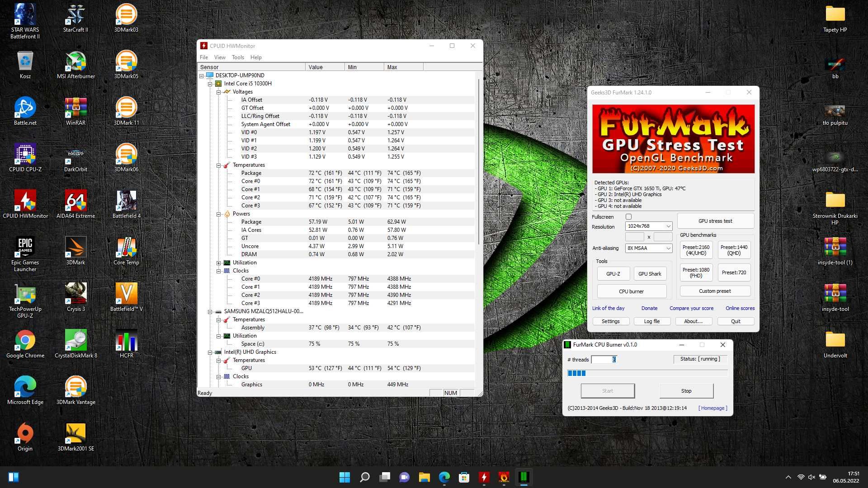The image size is (868, 488).
Task: Open the 3DMark03 desktop icon
Action: (x=126, y=18)
